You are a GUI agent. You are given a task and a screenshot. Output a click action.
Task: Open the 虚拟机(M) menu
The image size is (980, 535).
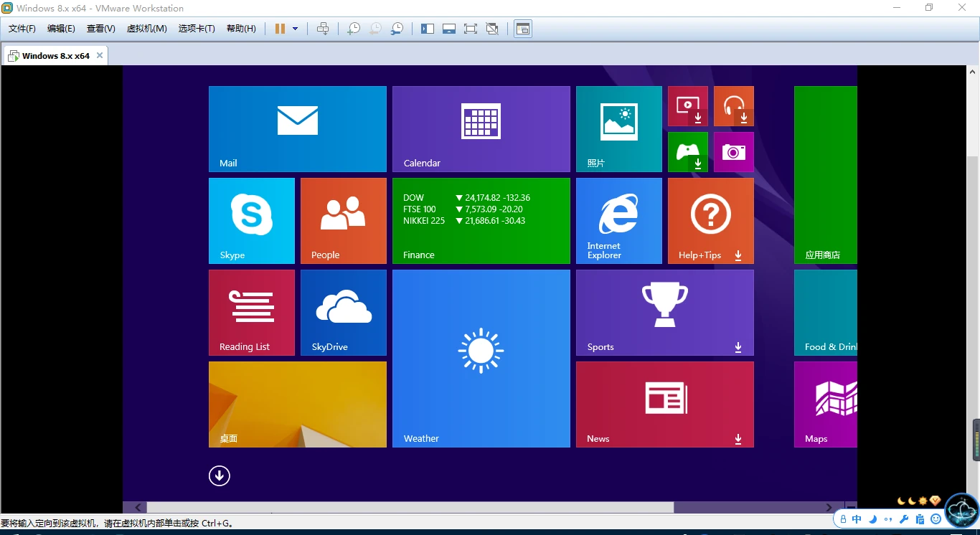coord(146,29)
